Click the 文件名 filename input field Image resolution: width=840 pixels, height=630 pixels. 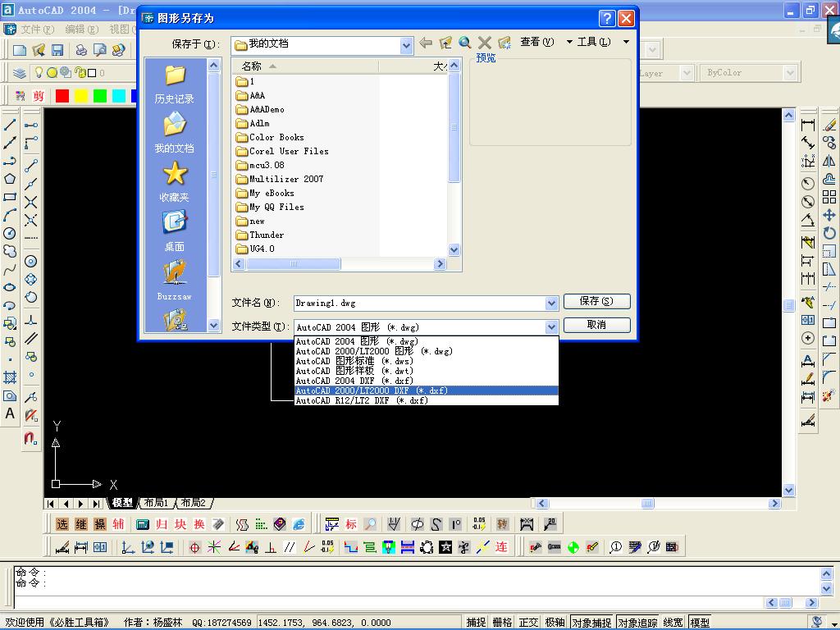click(420, 304)
